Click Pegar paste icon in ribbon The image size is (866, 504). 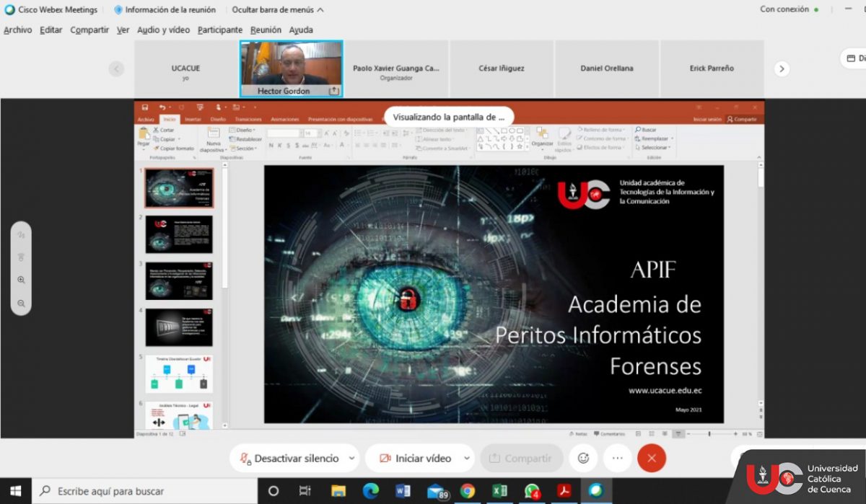click(144, 137)
